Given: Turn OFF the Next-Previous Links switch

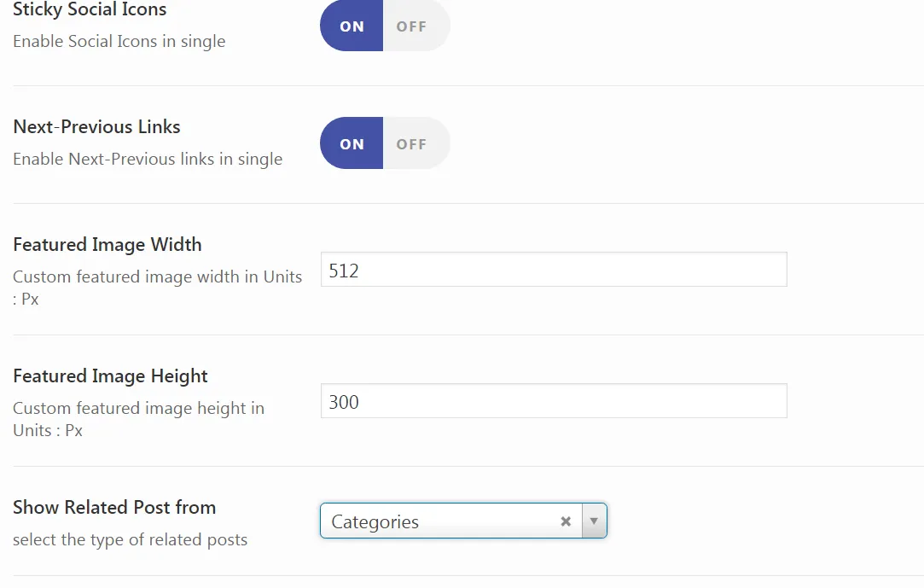Looking at the screenshot, I should tap(412, 144).
